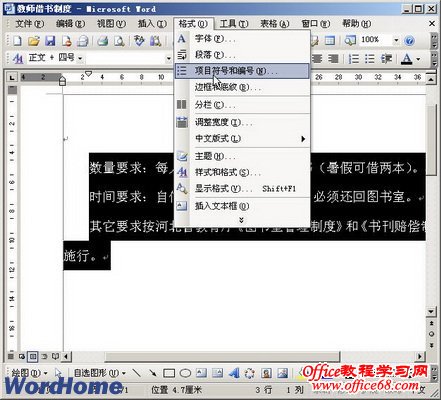Click the bulleted list toolbar icon
Image resolution: width=441 pixels, height=400 pixels.
(370, 59)
